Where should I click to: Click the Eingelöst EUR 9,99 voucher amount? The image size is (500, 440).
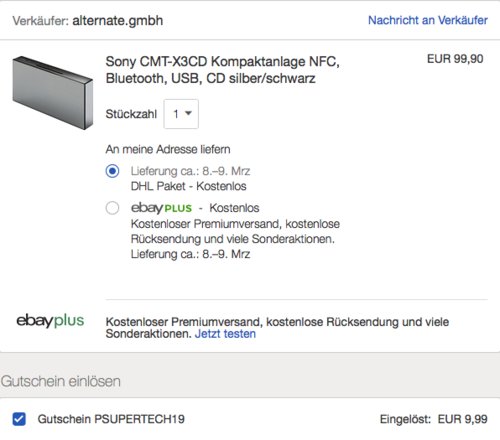(x=434, y=419)
